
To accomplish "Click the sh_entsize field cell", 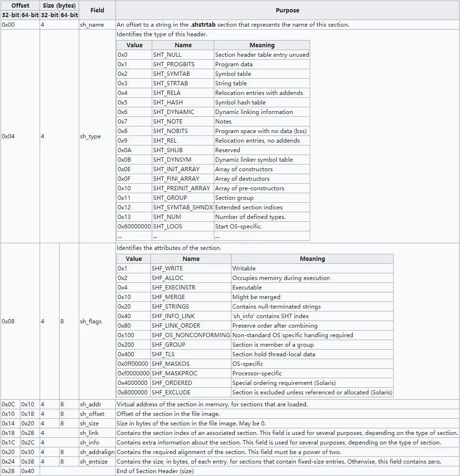I will coord(97,461).
